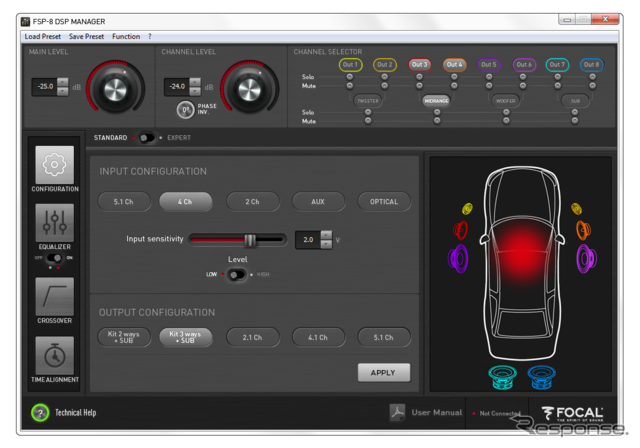Click the Channel Level knob
Viewport: 640px width, 448px height.
coord(249,89)
